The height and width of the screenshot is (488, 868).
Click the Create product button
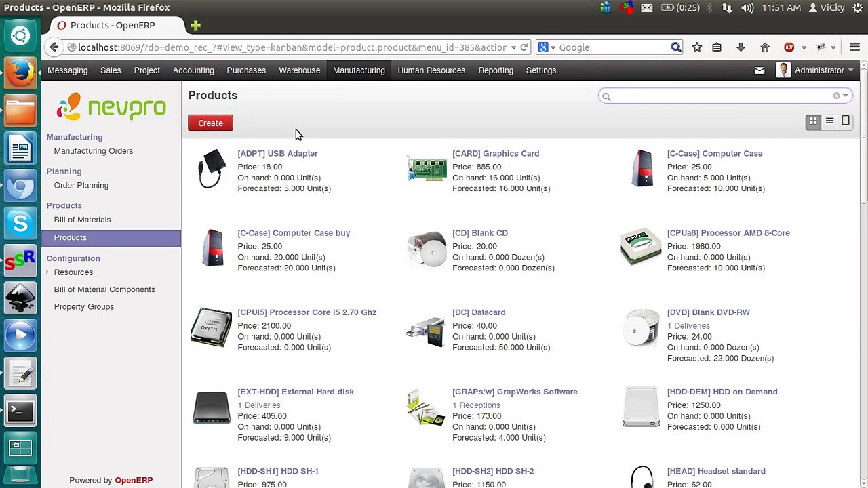pos(210,123)
